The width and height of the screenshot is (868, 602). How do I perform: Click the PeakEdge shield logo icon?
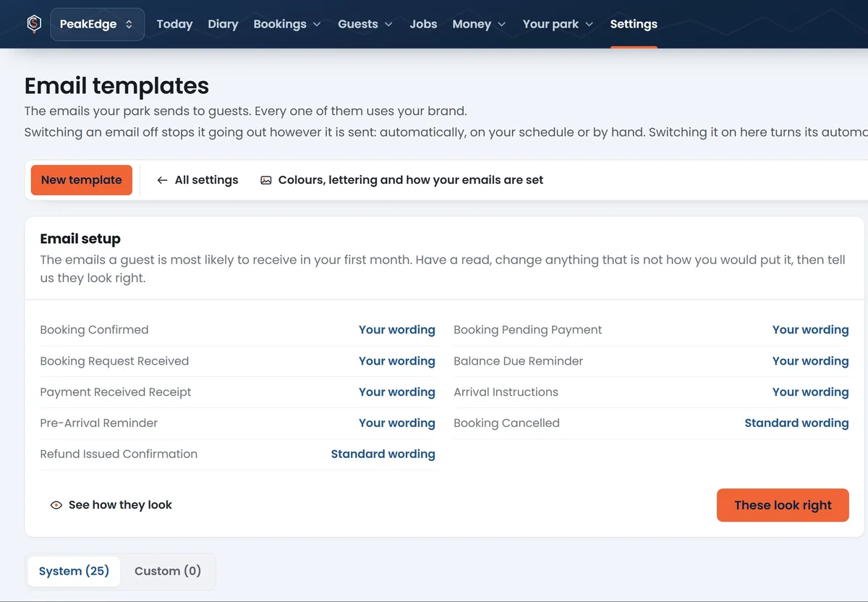click(34, 24)
